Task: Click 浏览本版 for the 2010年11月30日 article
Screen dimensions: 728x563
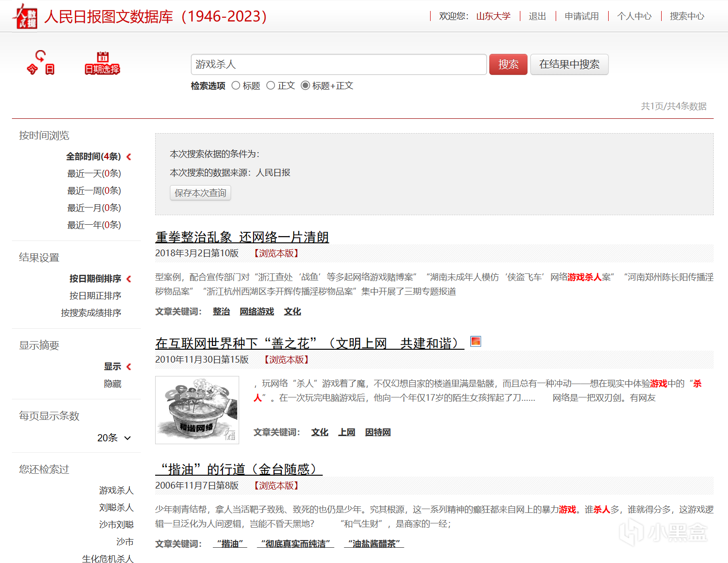Action: click(x=286, y=360)
